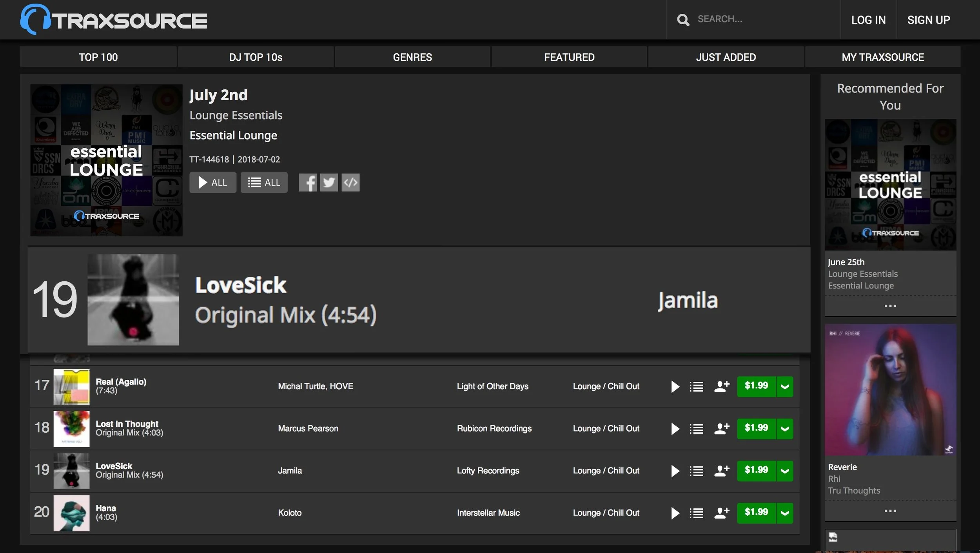
Task: Open artist Michal Turtle, HOVE
Action: tap(316, 386)
